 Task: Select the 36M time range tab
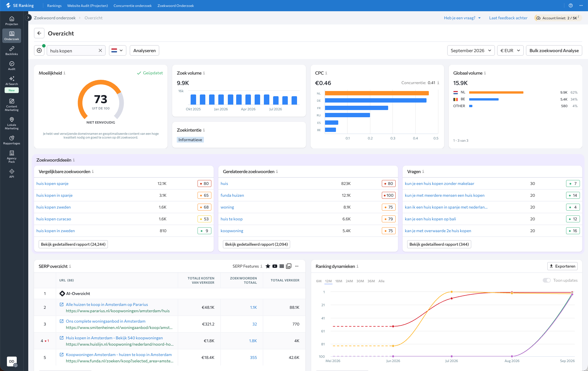click(x=371, y=281)
